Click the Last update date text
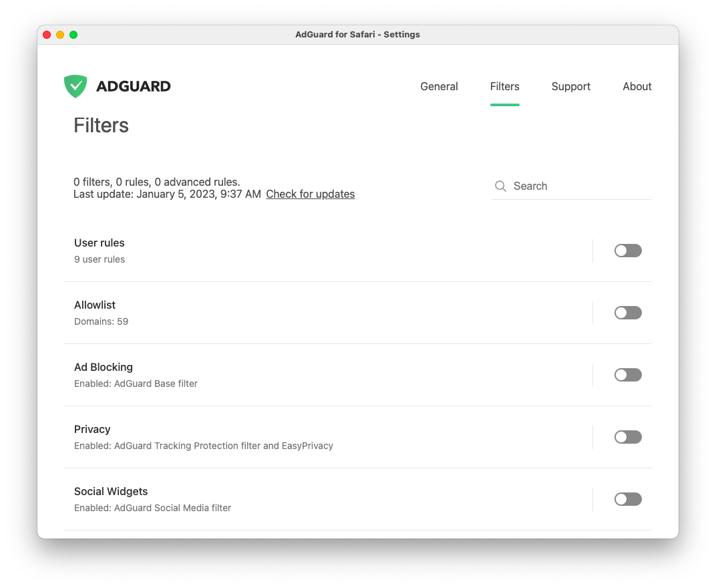 (167, 194)
